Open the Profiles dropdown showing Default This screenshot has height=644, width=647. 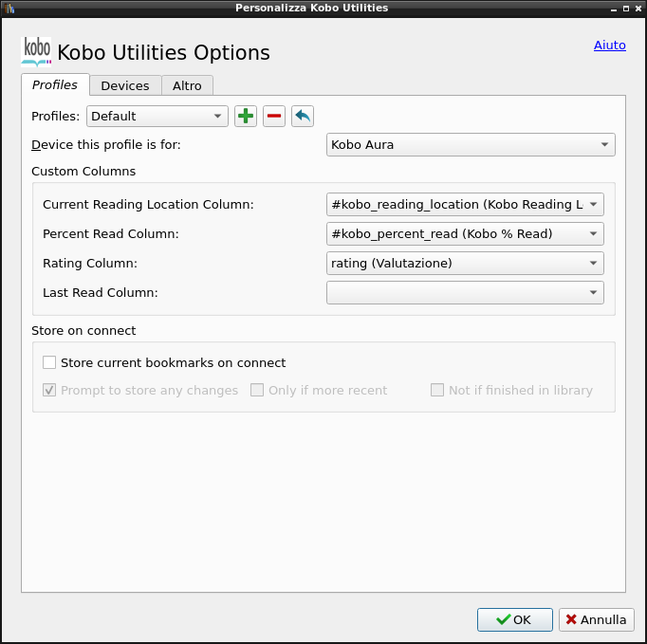(157, 116)
